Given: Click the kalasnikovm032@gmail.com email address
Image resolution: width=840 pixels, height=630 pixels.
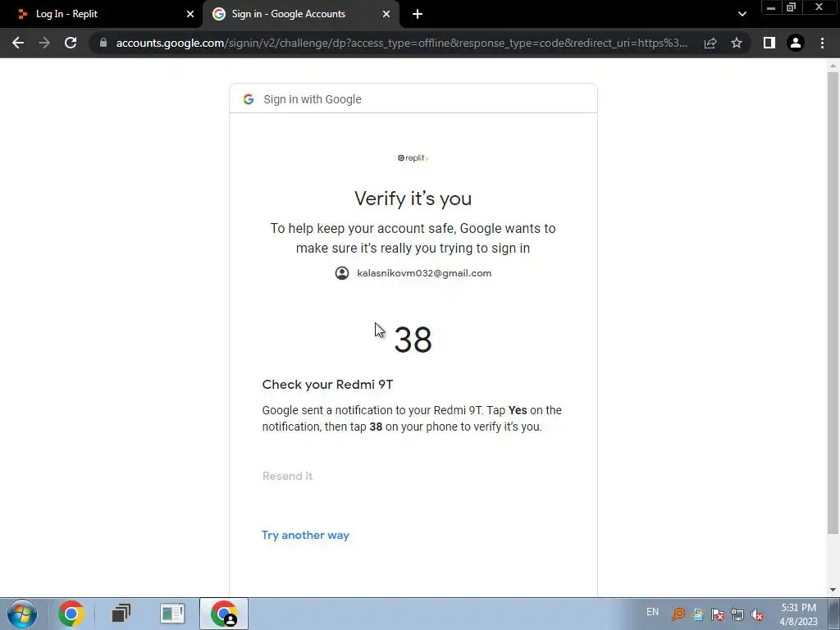Looking at the screenshot, I should coord(424,273).
